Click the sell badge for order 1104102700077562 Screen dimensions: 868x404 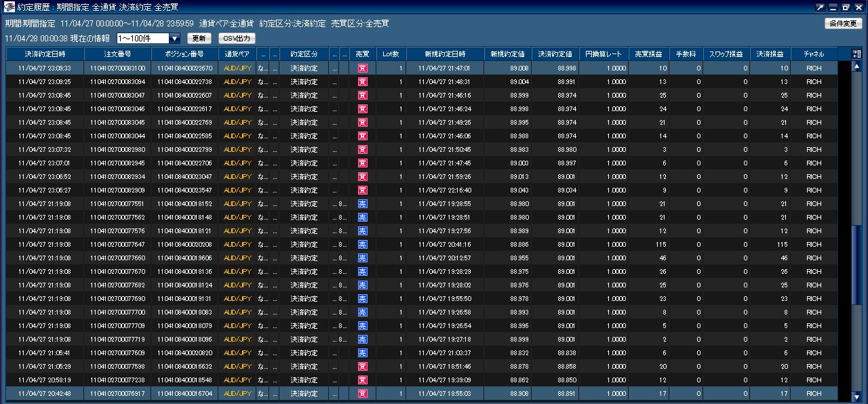pyautogui.click(x=363, y=217)
